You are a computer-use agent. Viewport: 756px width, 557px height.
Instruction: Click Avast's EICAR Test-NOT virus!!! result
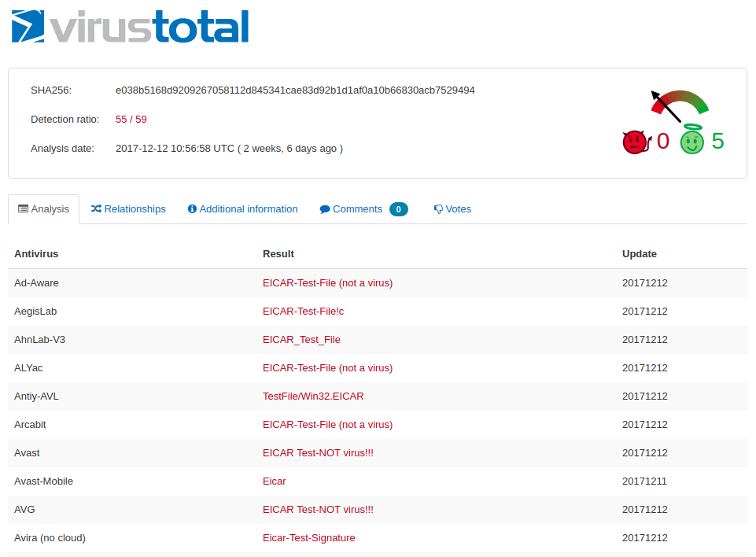coord(318,453)
